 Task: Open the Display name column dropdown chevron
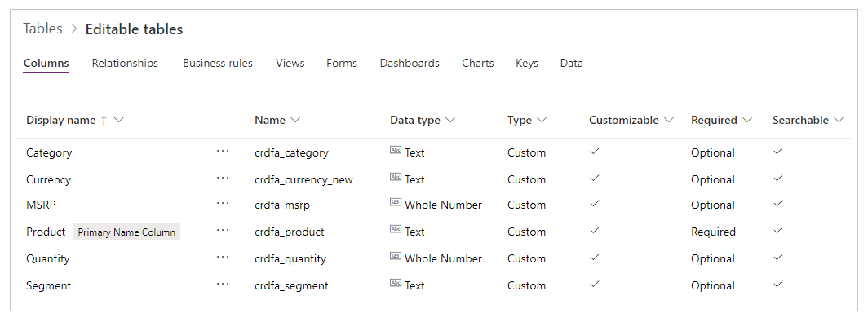(118, 120)
